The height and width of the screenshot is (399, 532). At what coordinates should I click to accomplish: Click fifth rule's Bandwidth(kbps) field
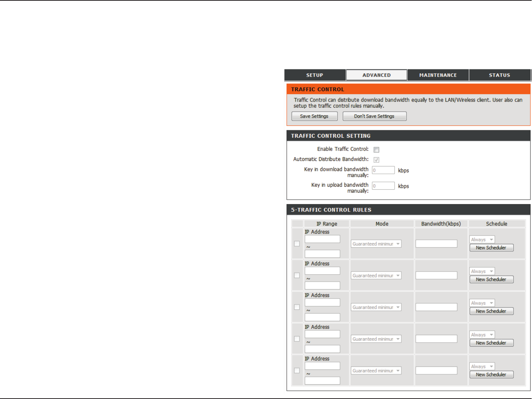coord(436,371)
